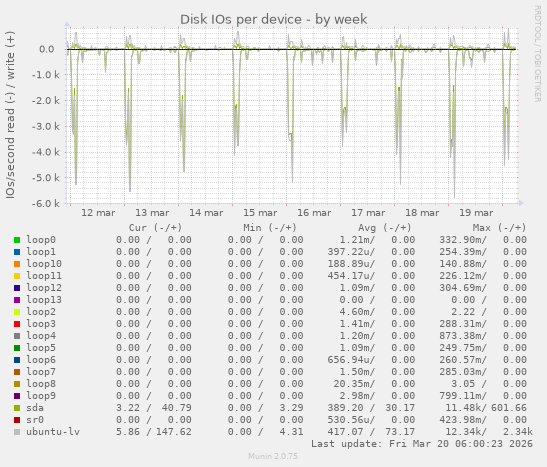
Task: Select the ubuntu-lv device label
Action: pyautogui.click(x=53, y=432)
